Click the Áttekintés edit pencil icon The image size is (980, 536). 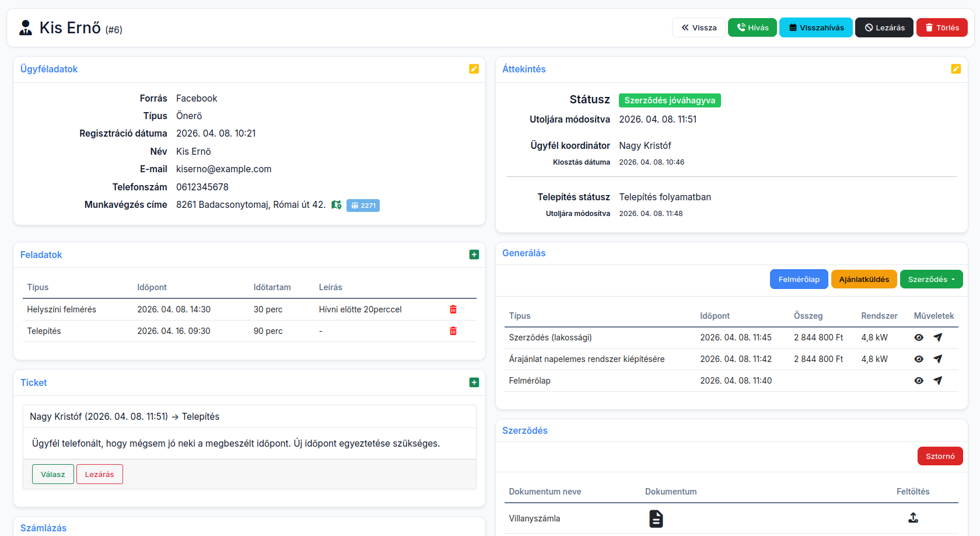pyautogui.click(x=956, y=69)
